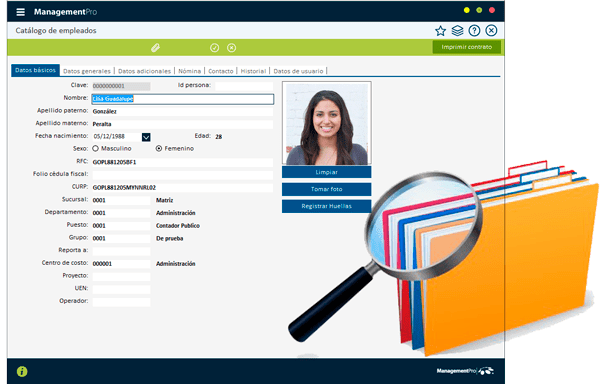Click the Apellido materno field with Peralta
This screenshot has width=600, height=384.
coord(183,124)
